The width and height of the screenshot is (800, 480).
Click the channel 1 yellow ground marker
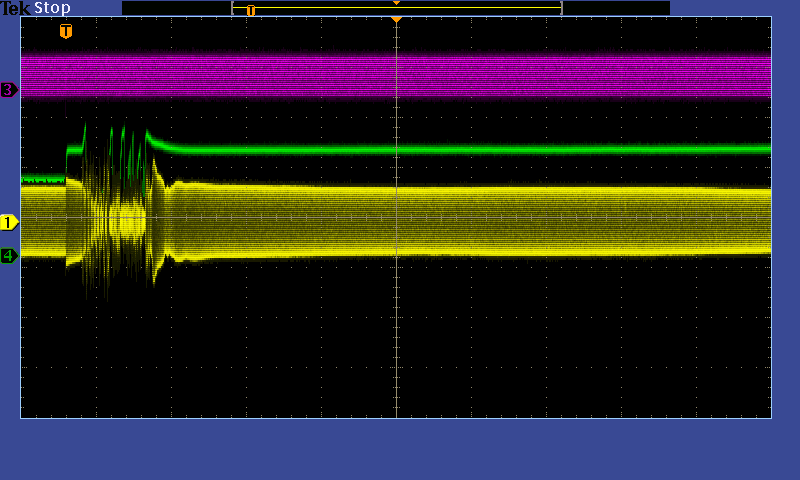pyautogui.click(x=9, y=222)
